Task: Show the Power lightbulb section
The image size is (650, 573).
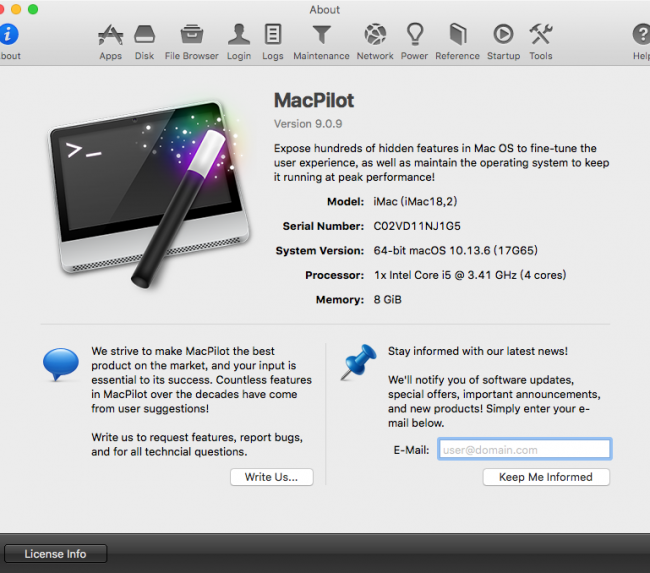Action: coord(414,41)
